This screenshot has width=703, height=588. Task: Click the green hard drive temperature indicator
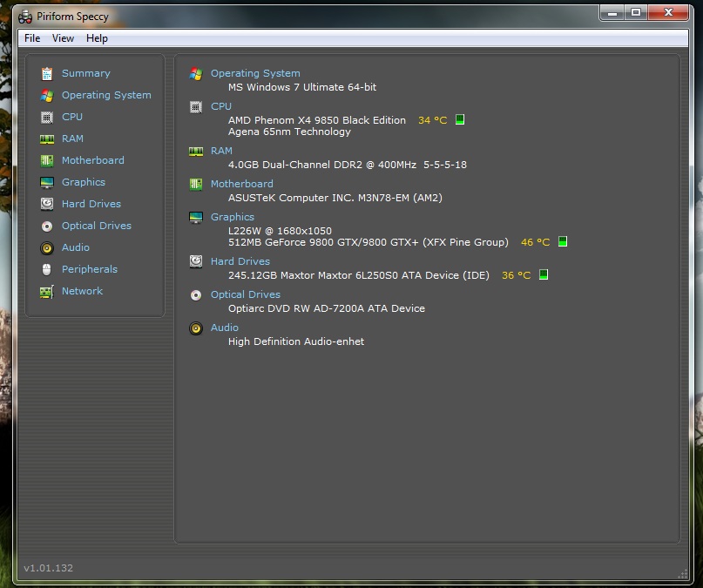point(544,274)
